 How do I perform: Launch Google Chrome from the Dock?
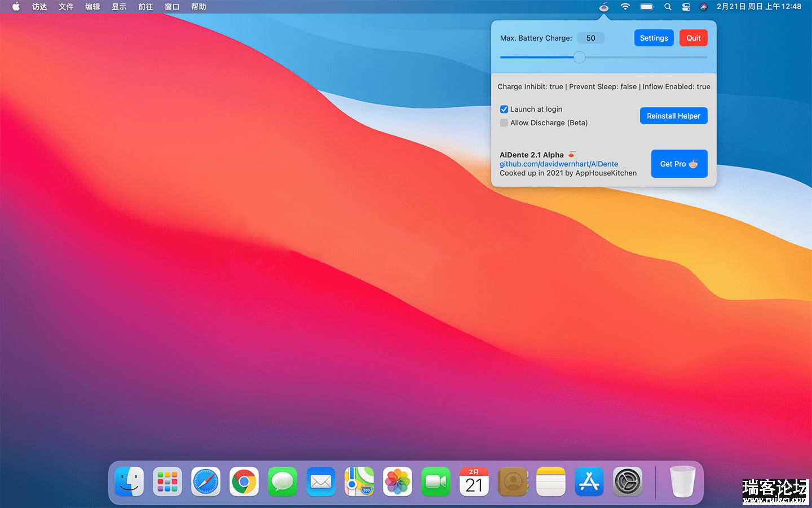[244, 481]
